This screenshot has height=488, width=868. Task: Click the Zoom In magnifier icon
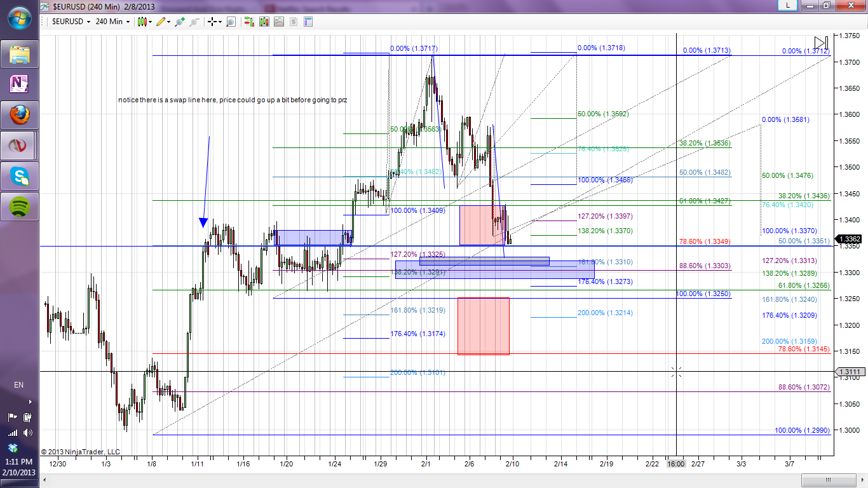click(x=180, y=22)
